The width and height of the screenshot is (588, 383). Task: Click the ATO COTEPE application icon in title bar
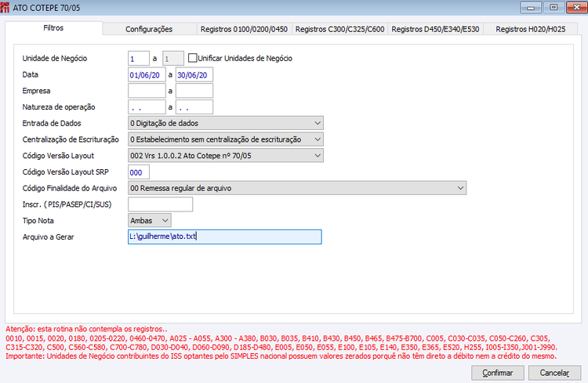coord(5,8)
